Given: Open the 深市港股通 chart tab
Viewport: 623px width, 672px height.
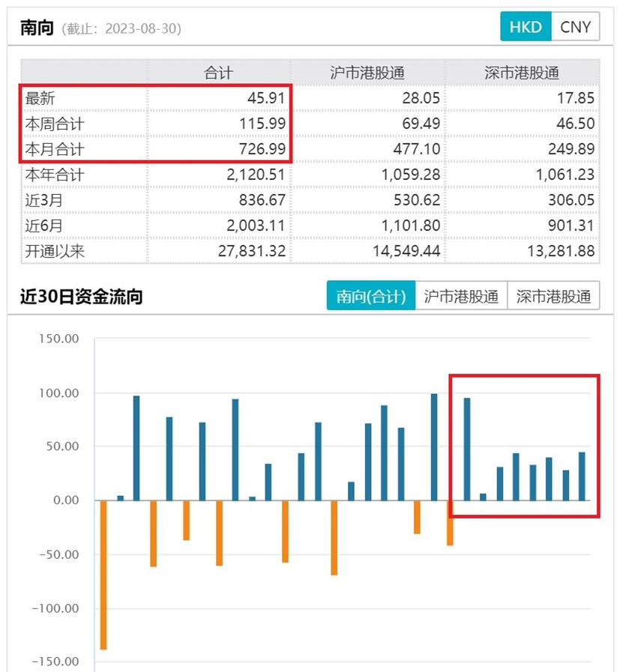Looking at the screenshot, I should pyautogui.click(x=553, y=296).
